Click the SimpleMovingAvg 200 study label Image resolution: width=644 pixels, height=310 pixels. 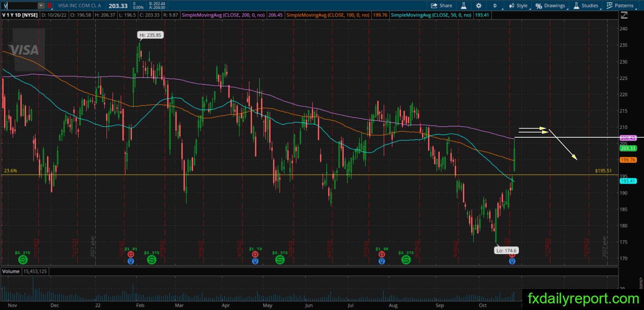point(223,15)
